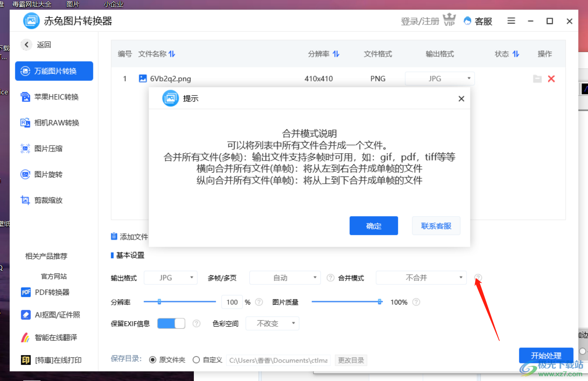Click the 分辨率 slider
Image resolution: width=588 pixels, height=381 pixels.
pos(180,302)
